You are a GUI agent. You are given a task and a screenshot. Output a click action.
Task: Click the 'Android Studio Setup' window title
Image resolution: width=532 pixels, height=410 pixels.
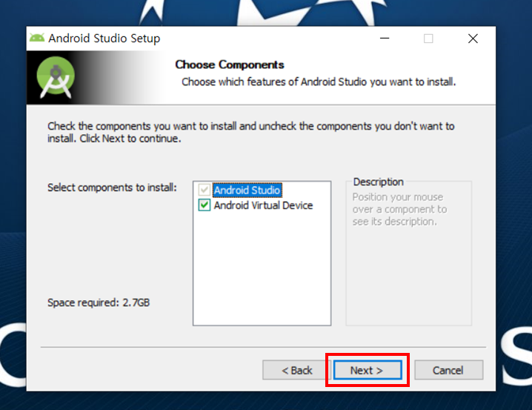point(104,39)
